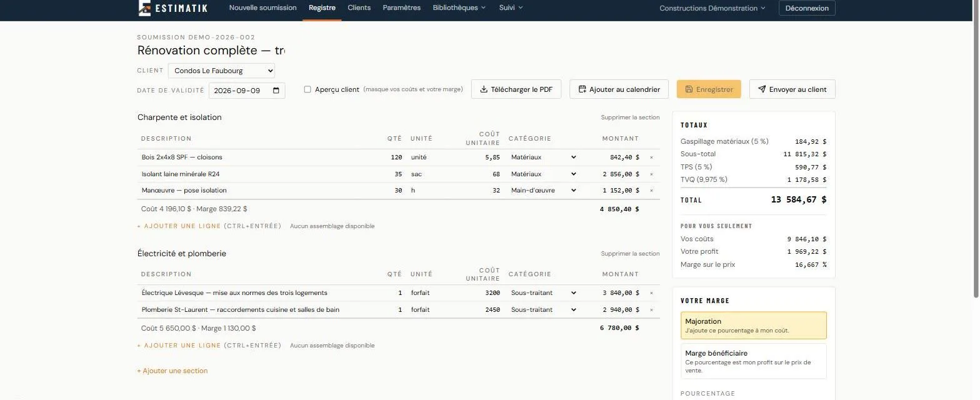Remove the Plomberie St-Laurent line

point(651,310)
